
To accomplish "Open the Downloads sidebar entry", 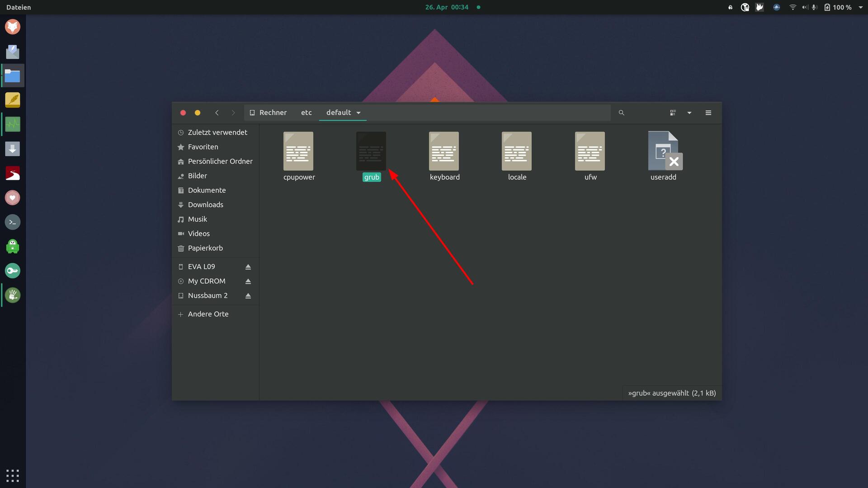I will [x=205, y=205].
